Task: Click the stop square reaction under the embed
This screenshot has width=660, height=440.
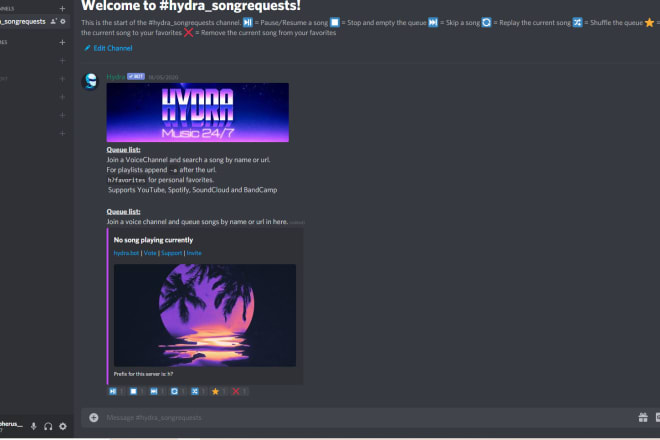Action: pos(136,392)
